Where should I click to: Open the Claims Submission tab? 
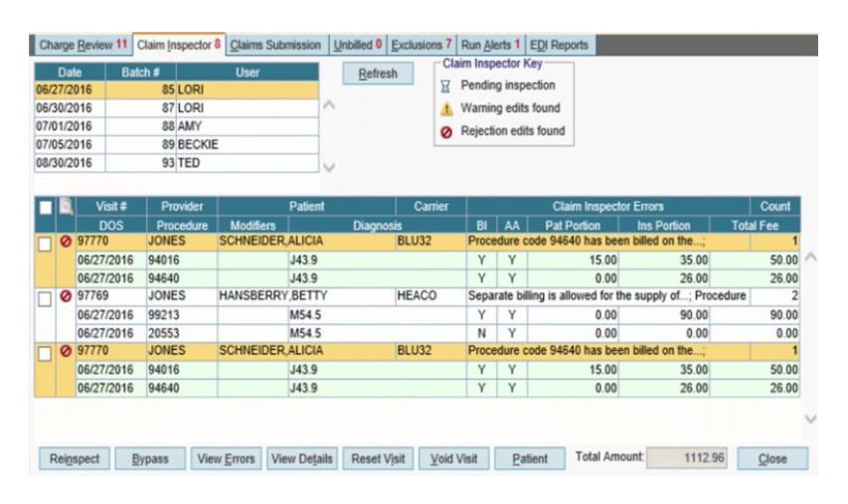275,46
